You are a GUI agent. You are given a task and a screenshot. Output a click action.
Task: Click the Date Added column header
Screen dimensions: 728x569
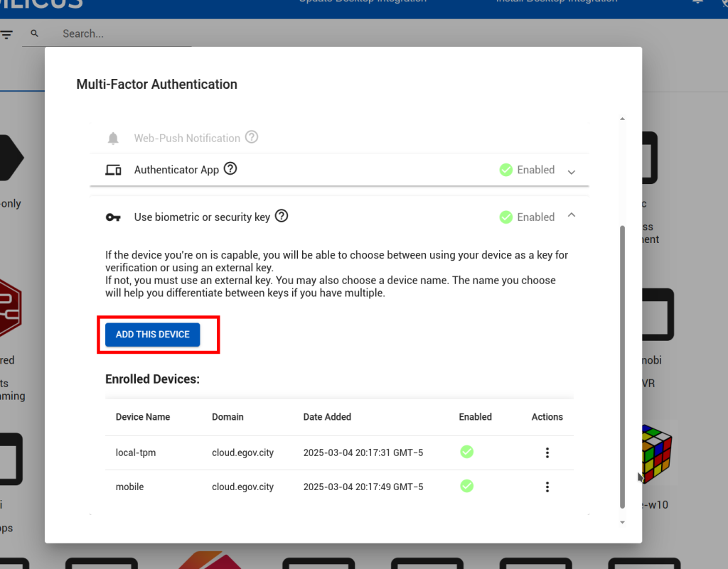pyautogui.click(x=327, y=417)
